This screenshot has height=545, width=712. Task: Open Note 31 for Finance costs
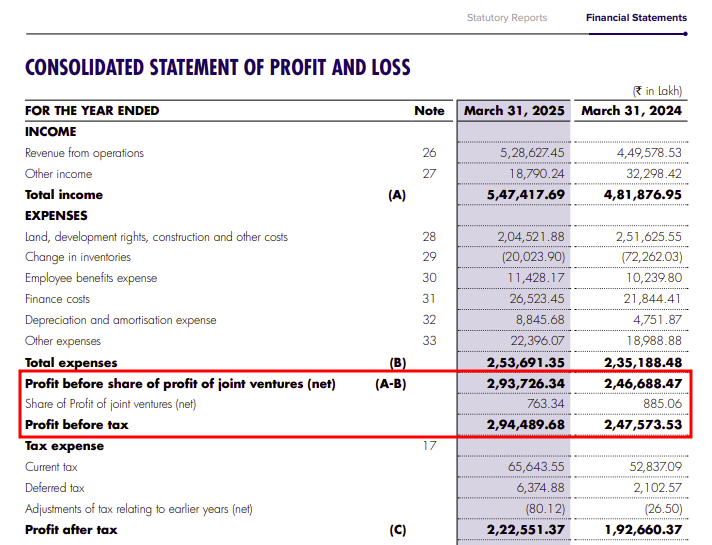[x=430, y=299]
